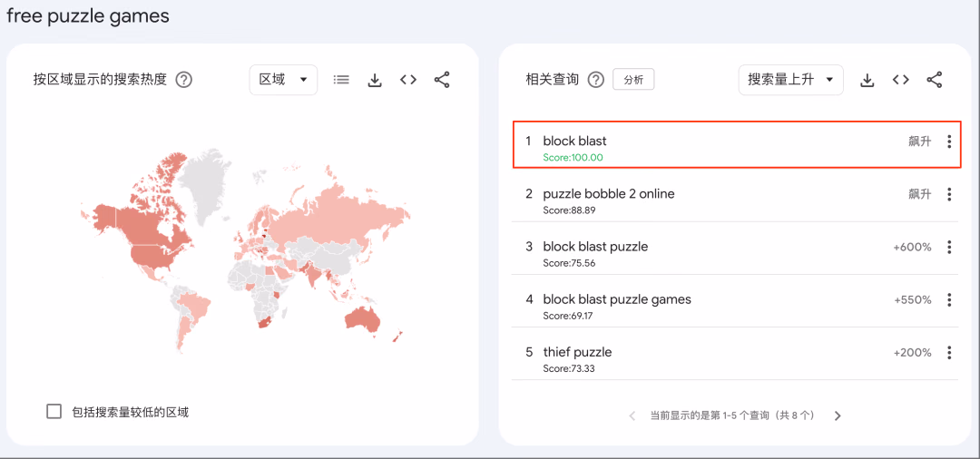The height and width of the screenshot is (459, 980).
Task: Click the +200% value
Action: [913, 353]
